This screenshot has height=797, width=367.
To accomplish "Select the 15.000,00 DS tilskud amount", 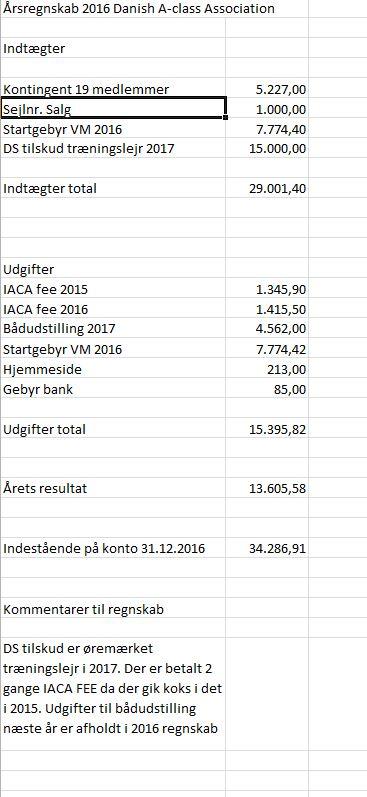I will click(267, 148).
